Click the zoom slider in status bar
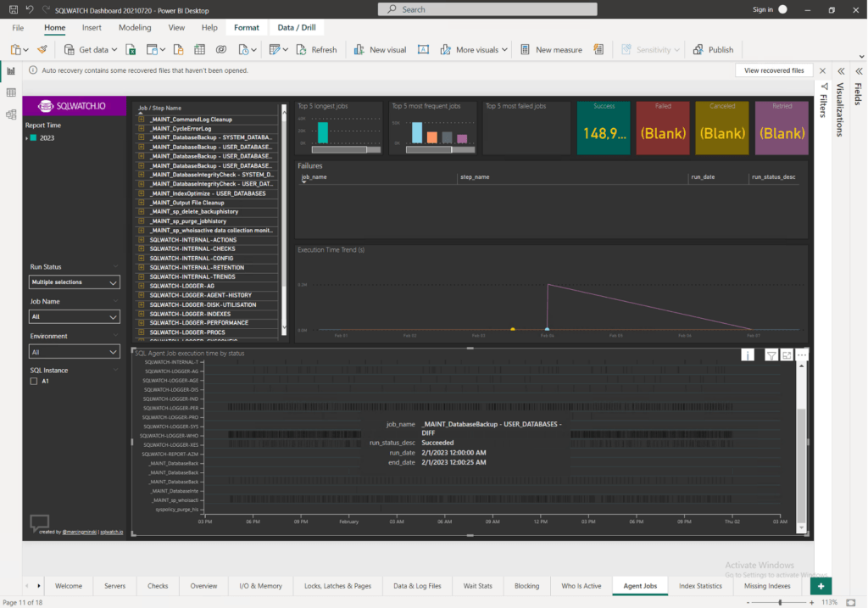 point(780,602)
